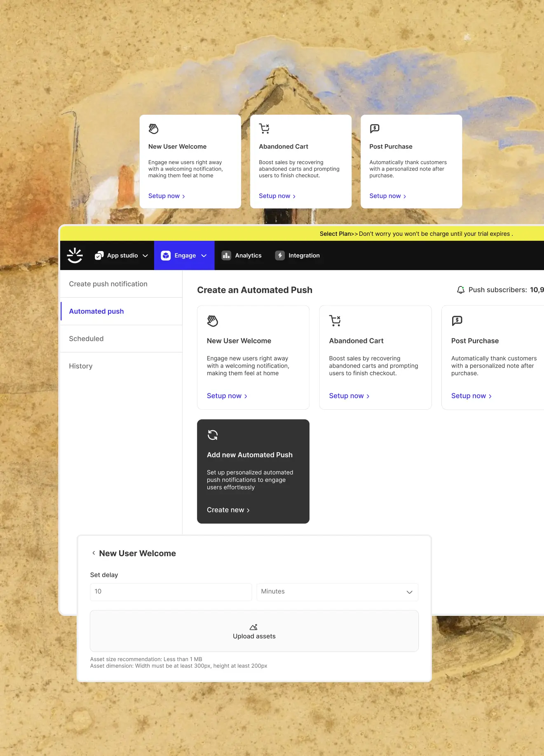The height and width of the screenshot is (756, 544).
Task: Click the dollar chat icon in the top floating Post Purchase card
Action: [x=375, y=129]
